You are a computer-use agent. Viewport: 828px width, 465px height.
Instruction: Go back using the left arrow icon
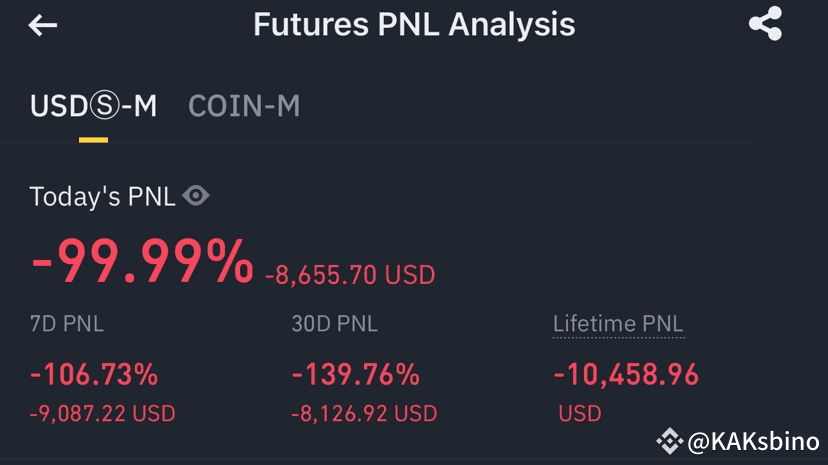pos(43,25)
